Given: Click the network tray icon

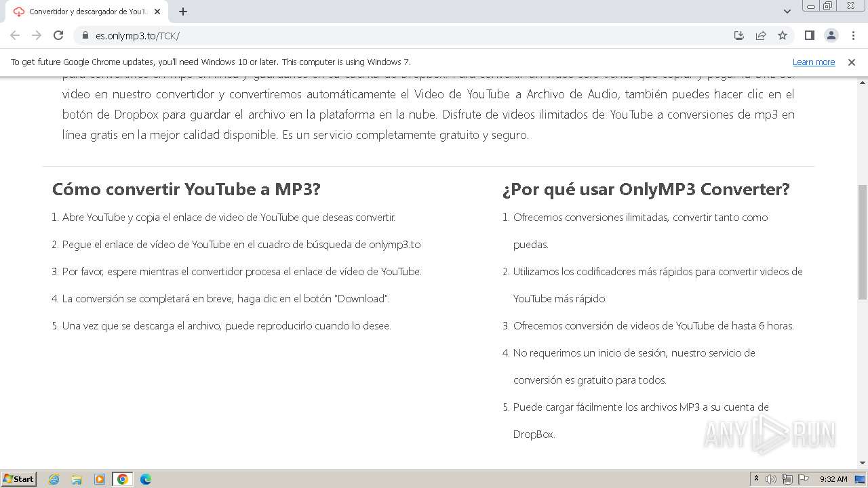Looking at the screenshot, I should click(787, 479).
